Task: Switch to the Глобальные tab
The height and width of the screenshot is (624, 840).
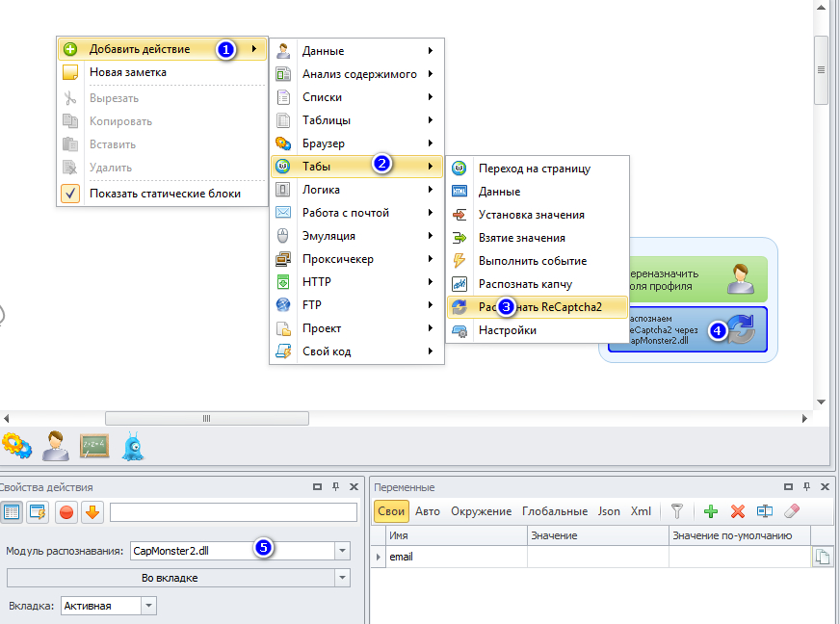Action: point(555,511)
